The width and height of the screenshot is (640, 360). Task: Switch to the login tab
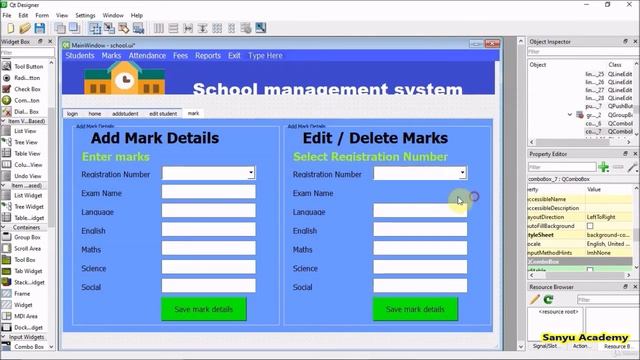[72, 113]
